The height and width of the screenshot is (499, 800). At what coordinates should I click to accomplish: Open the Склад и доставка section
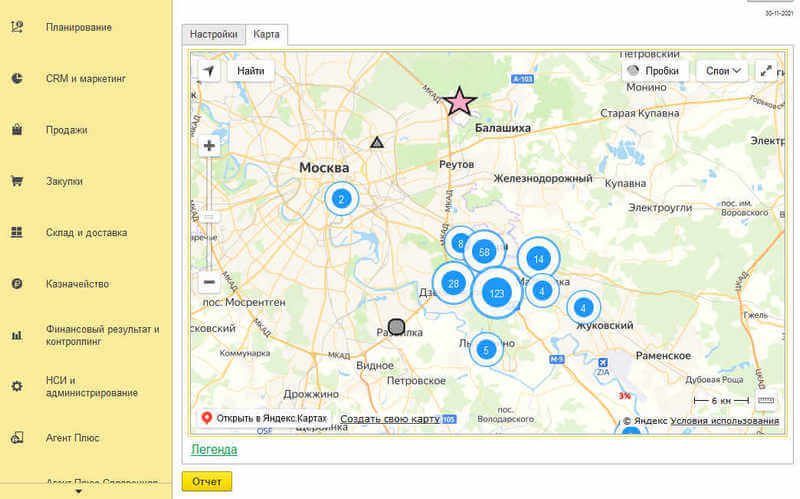(86, 233)
